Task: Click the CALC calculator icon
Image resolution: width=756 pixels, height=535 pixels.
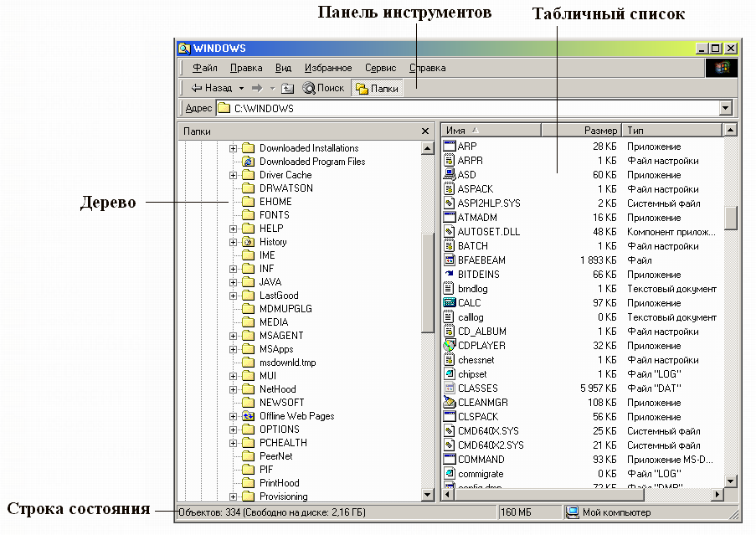Action: tap(450, 303)
